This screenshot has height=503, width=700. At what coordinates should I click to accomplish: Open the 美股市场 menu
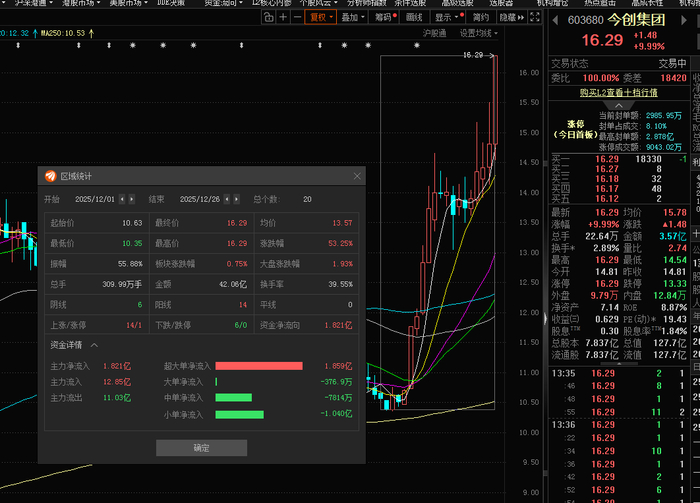tap(129, 3)
